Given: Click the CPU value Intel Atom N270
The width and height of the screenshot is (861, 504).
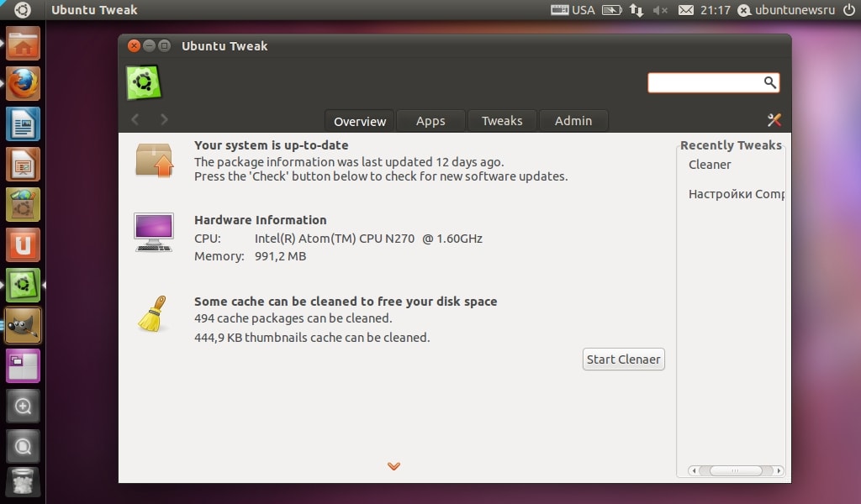Looking at the screenshot, I should 368,239.
